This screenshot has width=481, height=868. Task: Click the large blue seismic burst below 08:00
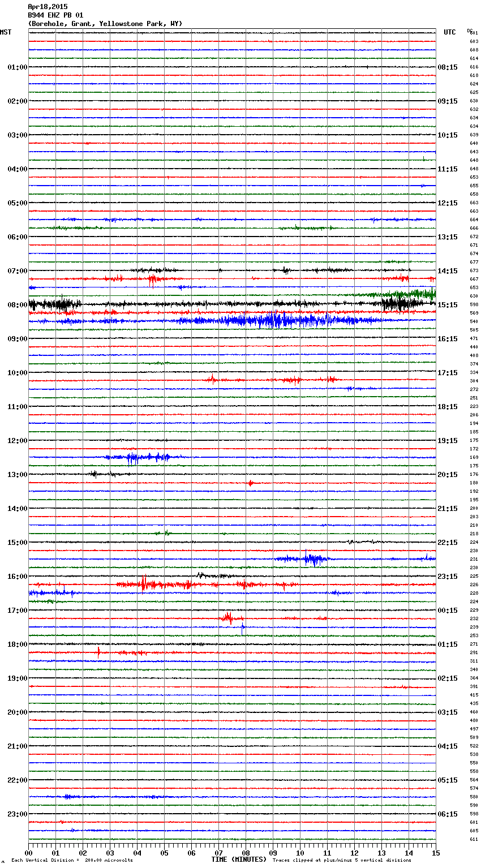(x=277, y=321)
